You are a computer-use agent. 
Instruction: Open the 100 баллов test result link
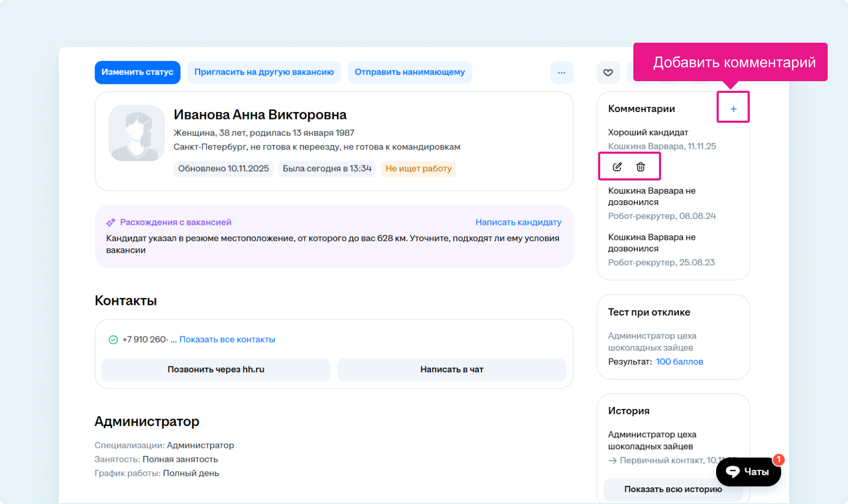click(x=679, y=361)
